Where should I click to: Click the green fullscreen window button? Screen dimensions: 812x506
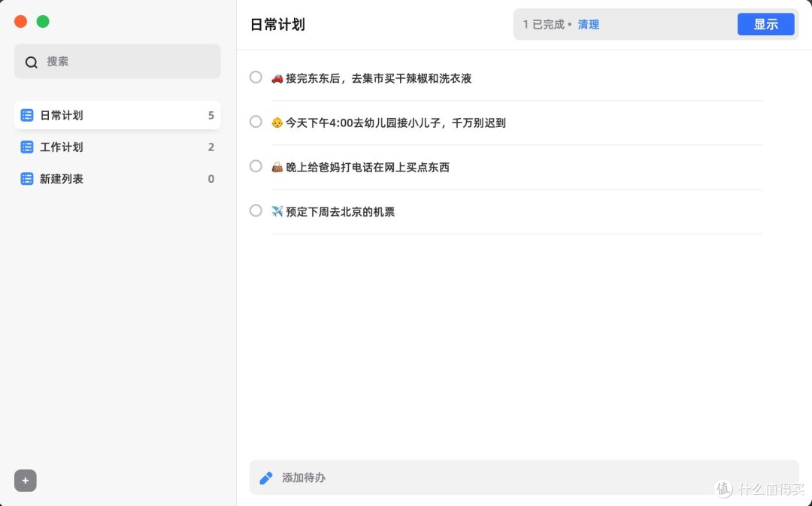43,21
